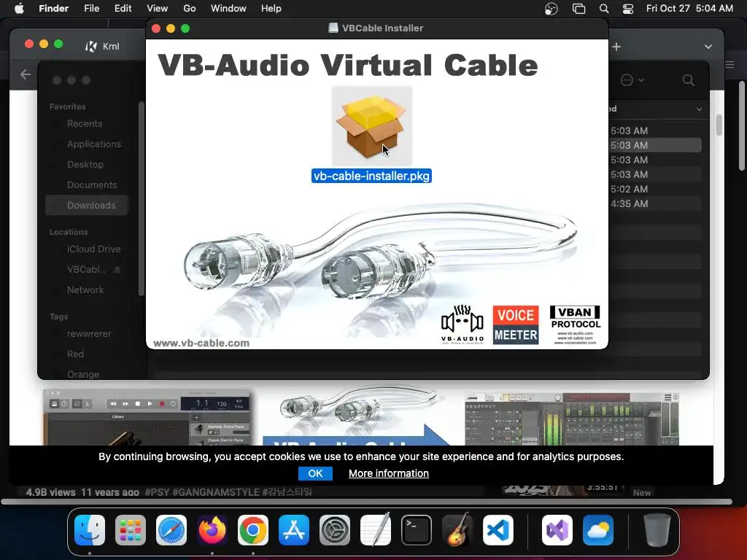Click the Stage Manager windows icon in menu bar
747x560 pixels.
(578, 9)
